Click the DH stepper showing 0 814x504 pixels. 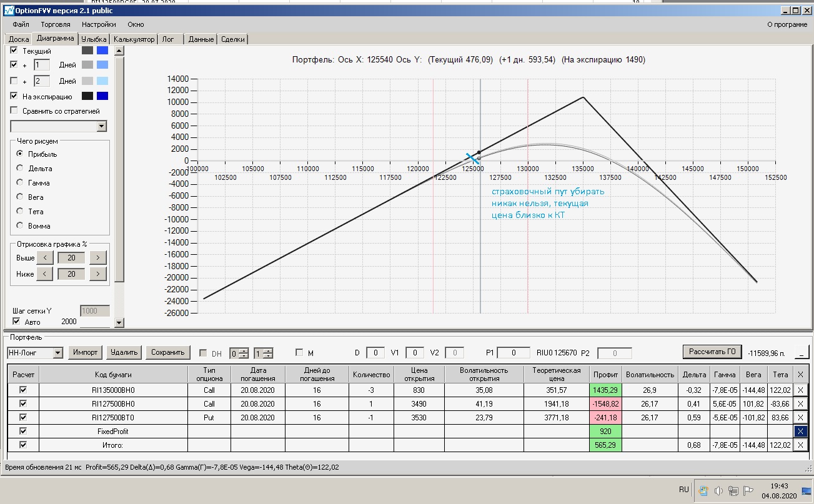(x=239, y=353)
